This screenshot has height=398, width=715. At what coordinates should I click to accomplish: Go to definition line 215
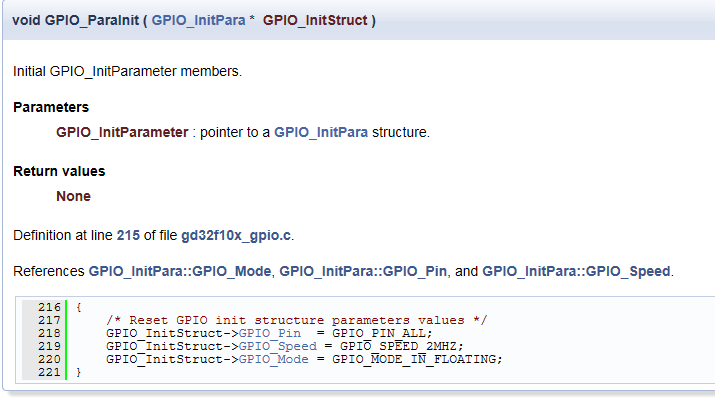click(128, 235)
